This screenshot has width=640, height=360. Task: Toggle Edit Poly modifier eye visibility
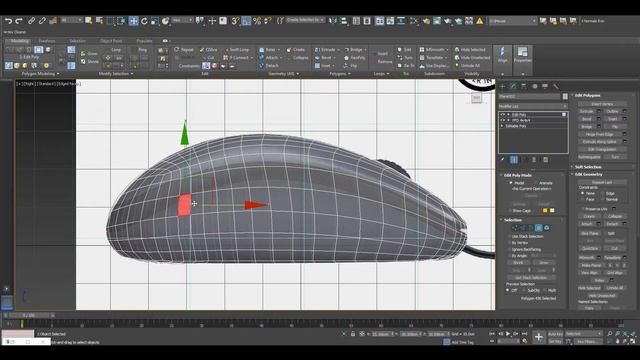pyautogui.click(x=502, y=115)
